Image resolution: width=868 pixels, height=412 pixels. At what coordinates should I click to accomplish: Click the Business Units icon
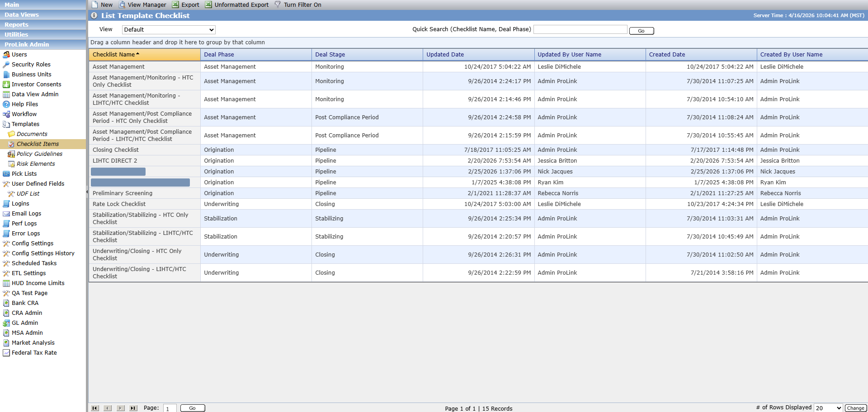(6, 75)
